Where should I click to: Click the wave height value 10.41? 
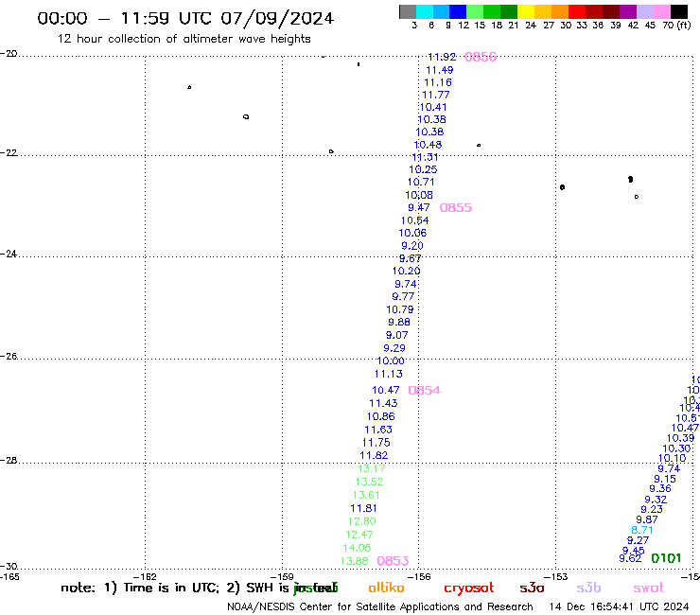pyautogui.click(x=433, y=107)
